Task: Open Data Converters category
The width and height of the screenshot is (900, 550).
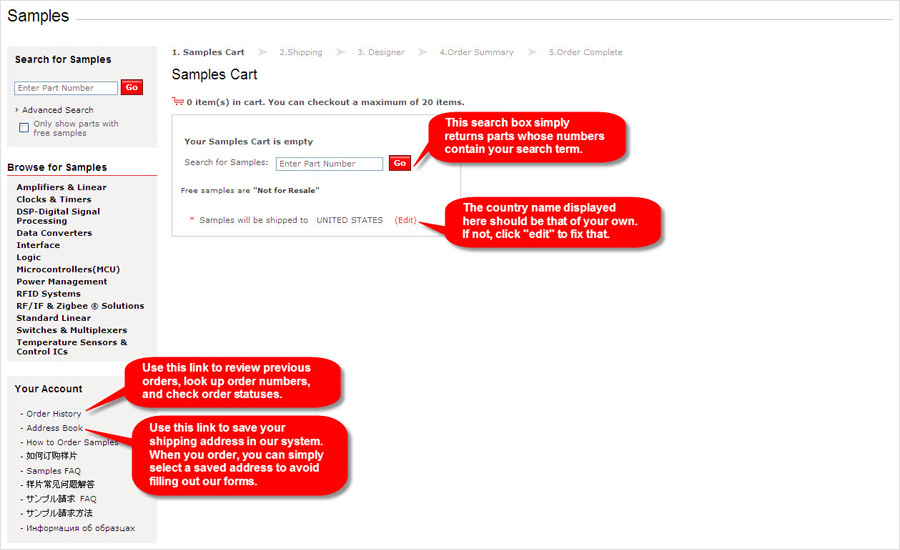Action: click(54, 233)
